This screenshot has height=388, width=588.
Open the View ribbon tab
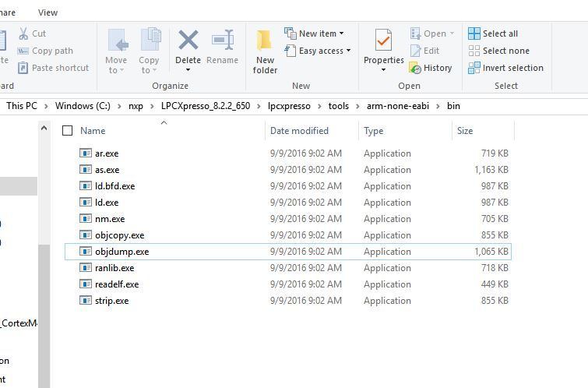tap(48, 12)
